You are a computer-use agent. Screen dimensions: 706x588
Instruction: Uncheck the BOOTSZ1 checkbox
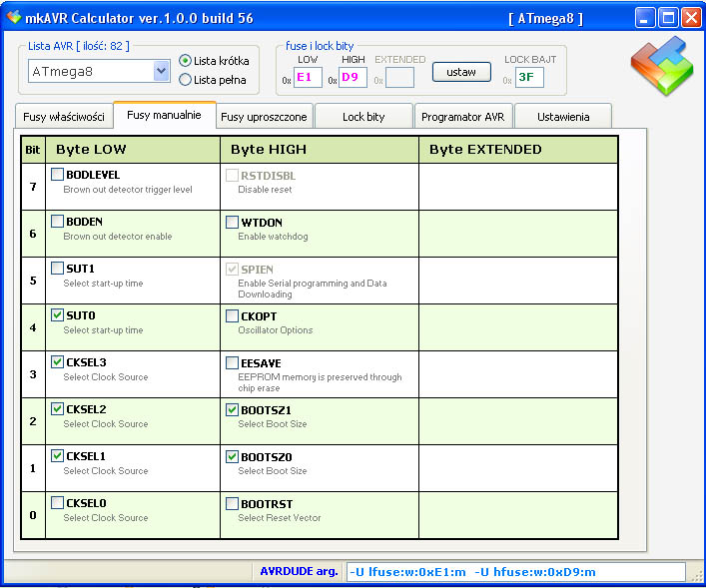click(x=232, y=409)
